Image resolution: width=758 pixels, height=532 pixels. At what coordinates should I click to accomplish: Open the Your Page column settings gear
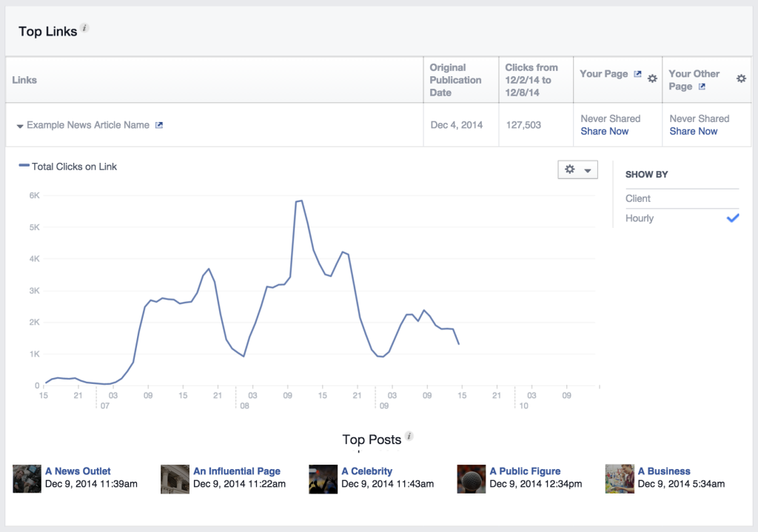[652, 78]
